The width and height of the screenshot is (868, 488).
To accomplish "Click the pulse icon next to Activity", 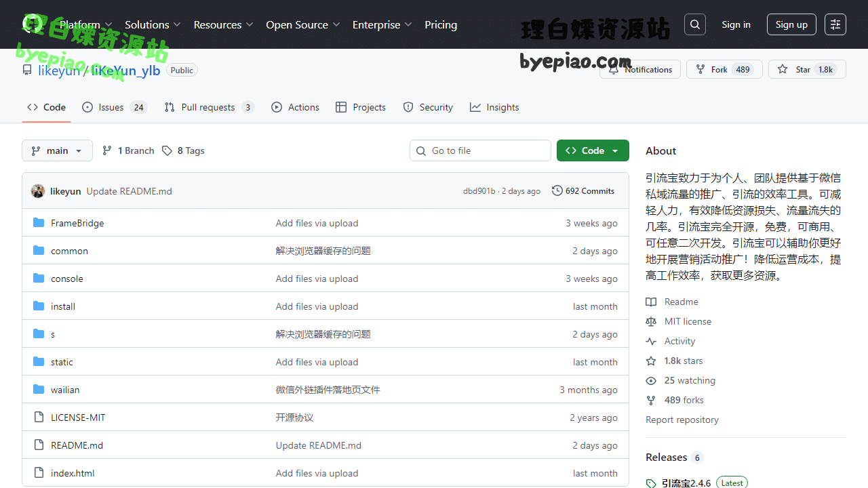I will [x=651, y=341].
